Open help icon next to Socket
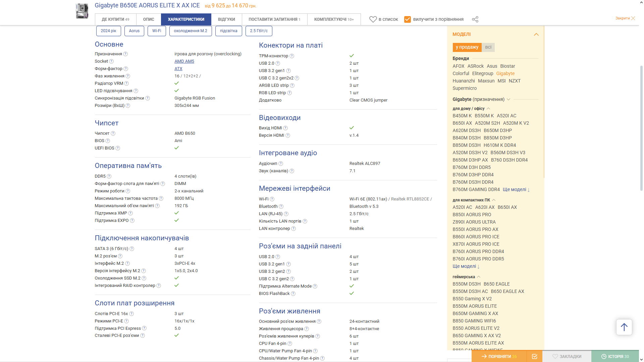The width and height of the screenshot is (644, 362). (x=111, y=61)
